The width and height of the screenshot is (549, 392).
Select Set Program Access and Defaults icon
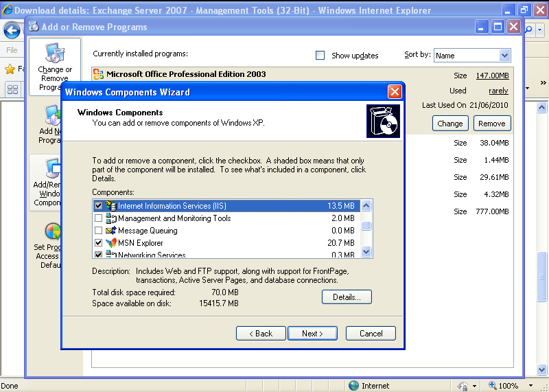coord(53,232)
